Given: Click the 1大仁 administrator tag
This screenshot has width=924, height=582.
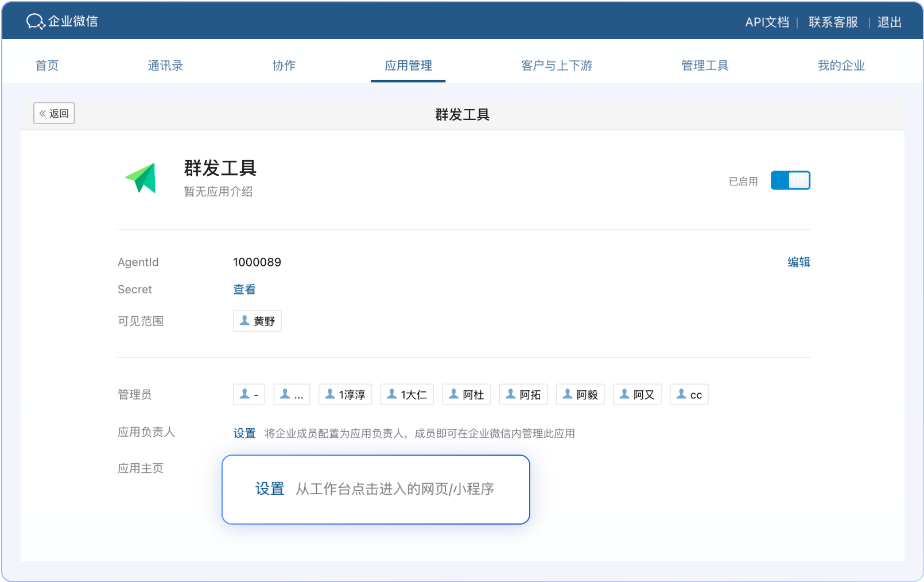Looking at the screenshot, I should tap(407, 394).
